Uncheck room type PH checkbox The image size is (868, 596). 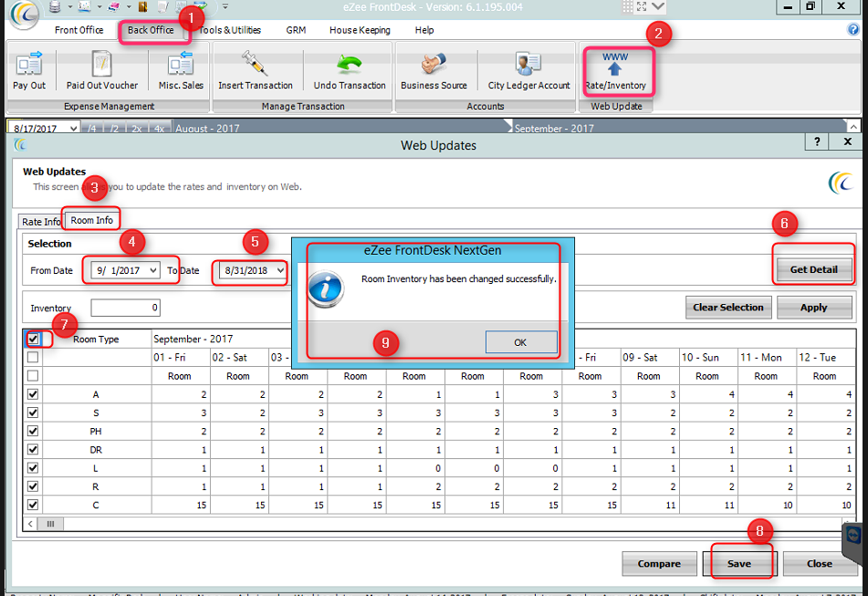pos(33,431)
